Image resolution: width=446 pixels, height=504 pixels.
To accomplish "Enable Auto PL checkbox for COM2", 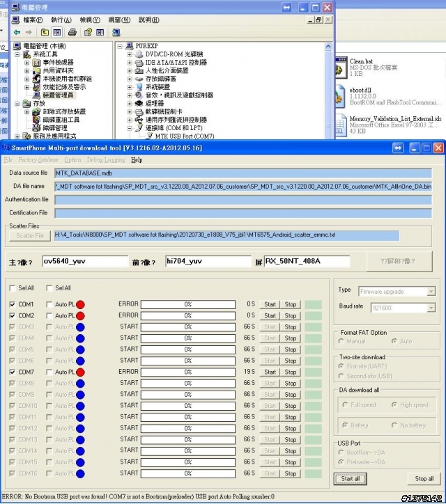I will (49, 315).
